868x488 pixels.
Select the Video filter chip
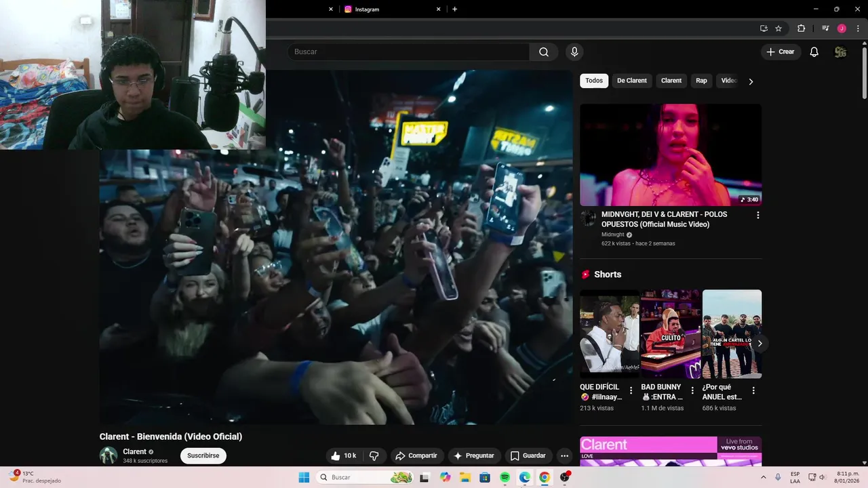coord(728,81)
